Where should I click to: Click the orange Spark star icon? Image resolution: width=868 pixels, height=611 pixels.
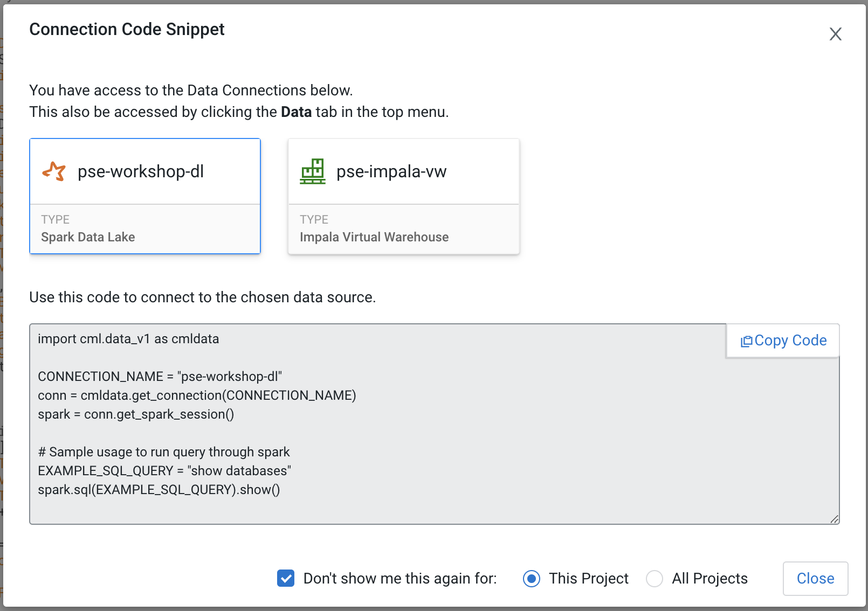[54, 171]
